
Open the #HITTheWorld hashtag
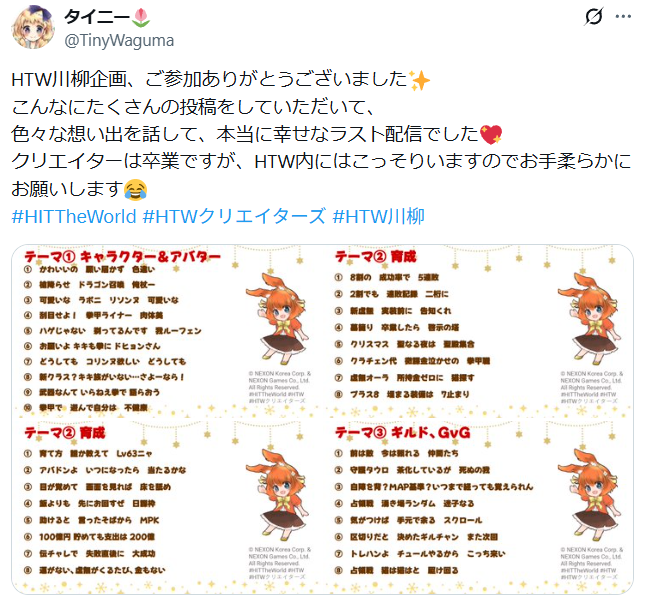click(74, 216)
